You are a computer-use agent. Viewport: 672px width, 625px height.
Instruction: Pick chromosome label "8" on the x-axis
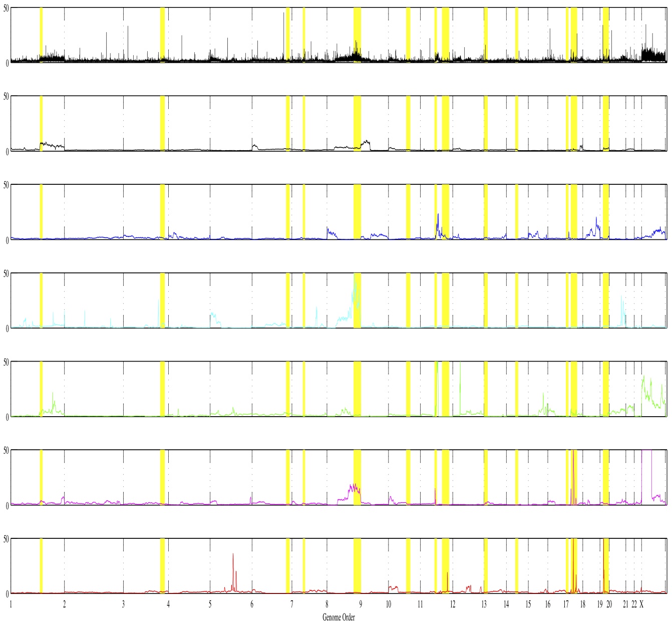tap(327, 604)
